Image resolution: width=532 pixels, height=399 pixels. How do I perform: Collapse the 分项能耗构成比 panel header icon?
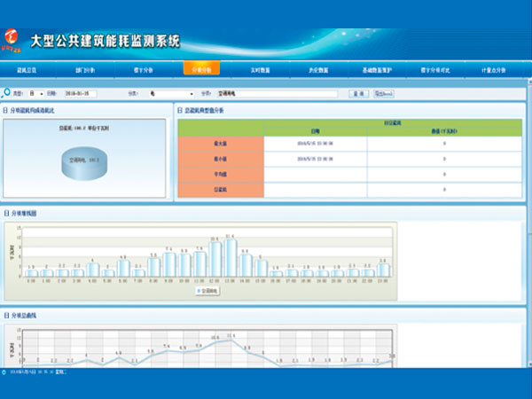coord(6,111)
